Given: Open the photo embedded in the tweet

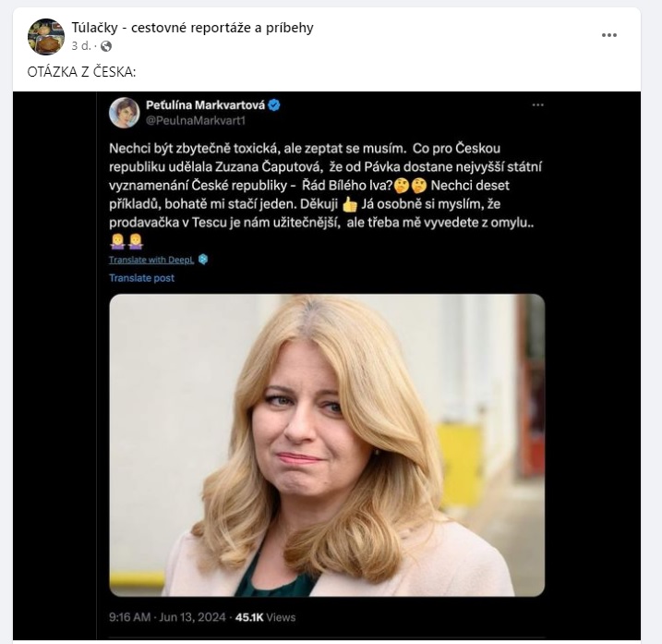Looking at the screenshot, I should (326, 444).
